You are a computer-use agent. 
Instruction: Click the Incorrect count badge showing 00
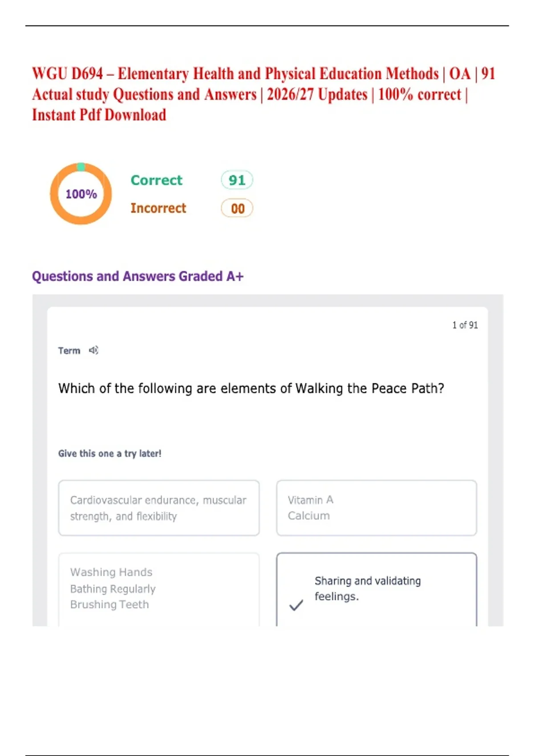pos(237,209)
